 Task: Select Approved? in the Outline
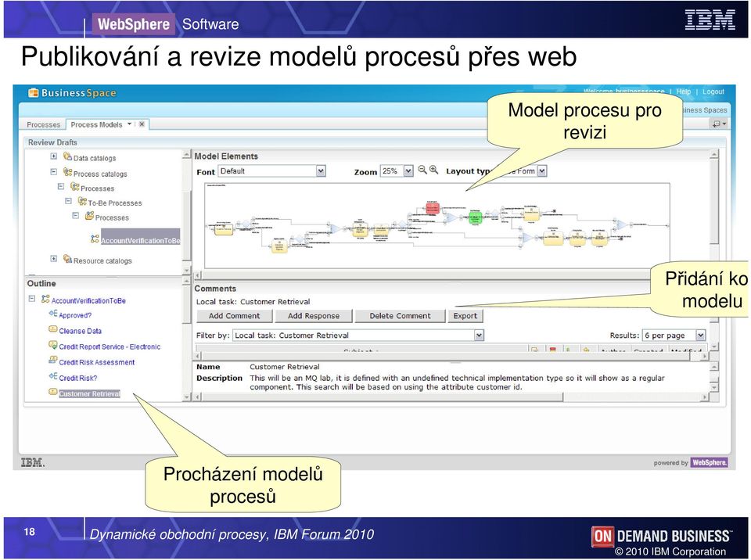click(75, 315)
